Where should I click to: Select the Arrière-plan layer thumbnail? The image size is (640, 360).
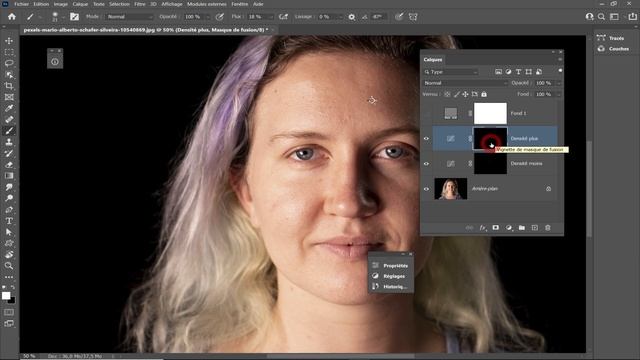[x=451, y=189]
